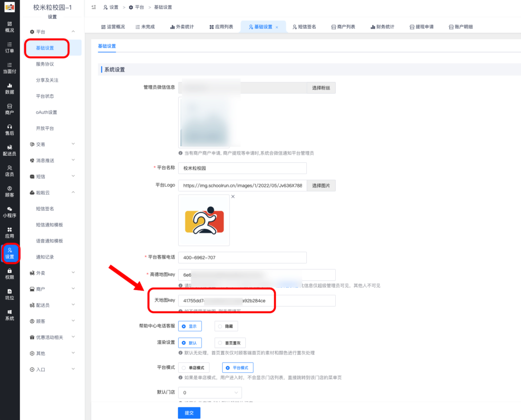Open the 财务统计 tab
Screen dimensions: 521x420
point(383,26)
